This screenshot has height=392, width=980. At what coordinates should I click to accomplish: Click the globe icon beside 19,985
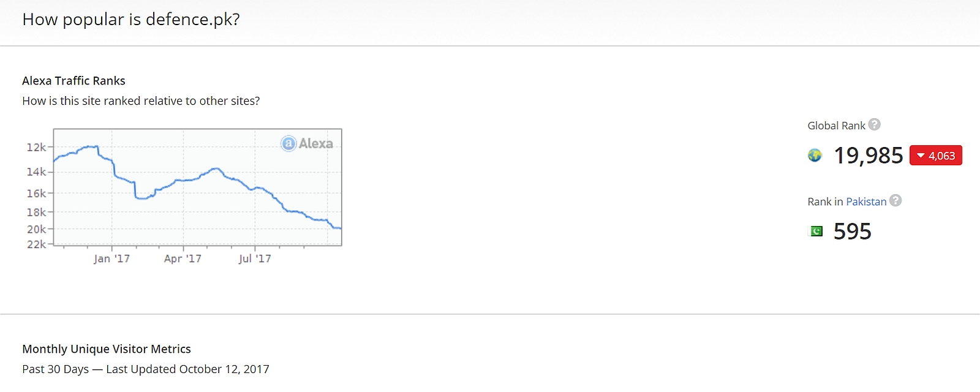pos(815,156)
